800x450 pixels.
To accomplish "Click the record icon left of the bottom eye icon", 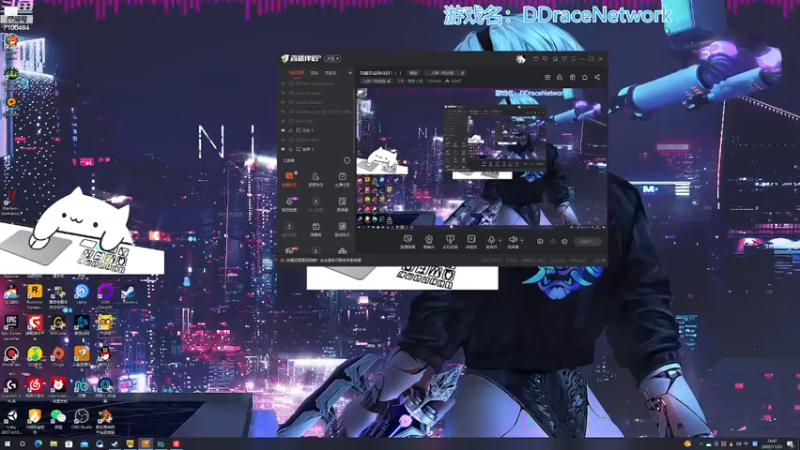I will [540, 242].
